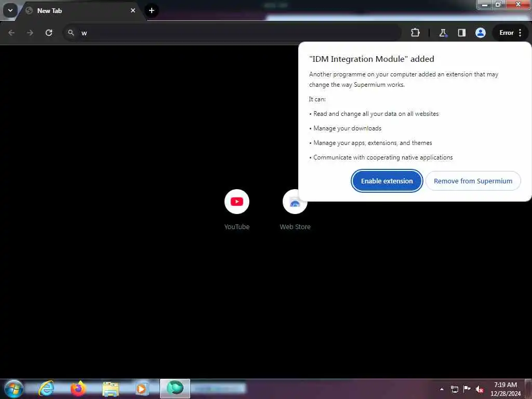Click Enable extension

(387, 181)
